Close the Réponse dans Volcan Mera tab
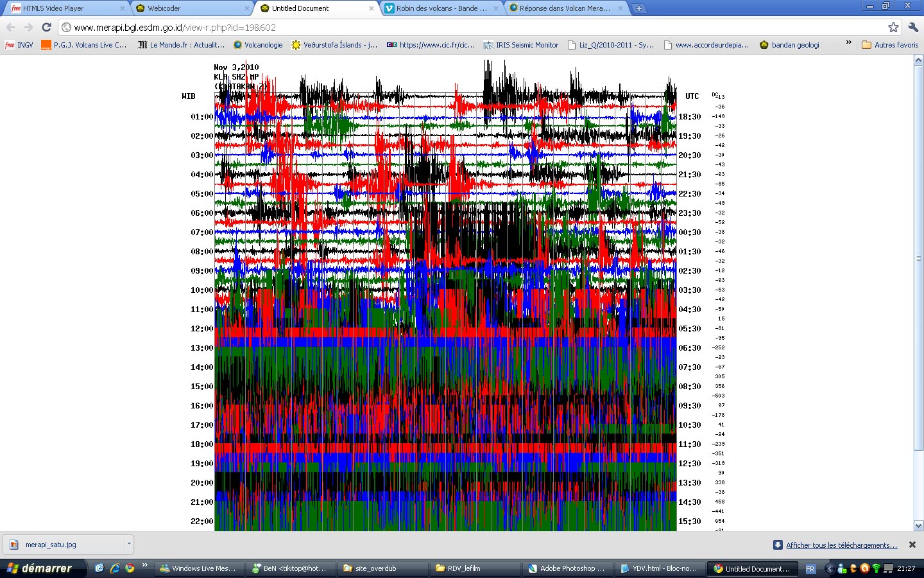Image resolution: width=924 pixels, height=578 pixels. (x=620, y=8)
